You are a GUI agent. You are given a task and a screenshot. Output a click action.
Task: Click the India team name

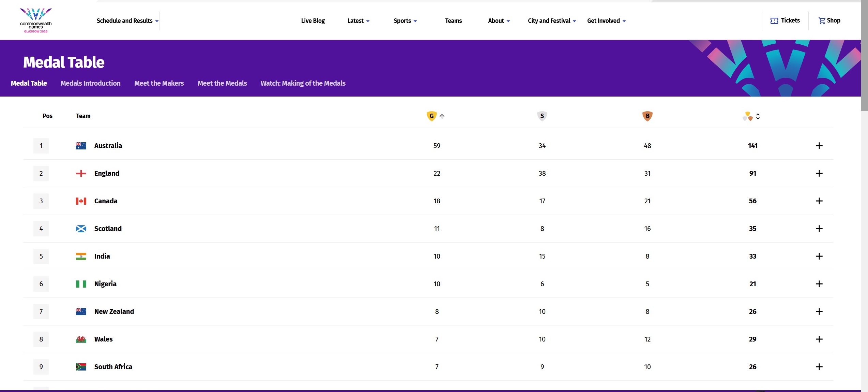click(102, 256)
